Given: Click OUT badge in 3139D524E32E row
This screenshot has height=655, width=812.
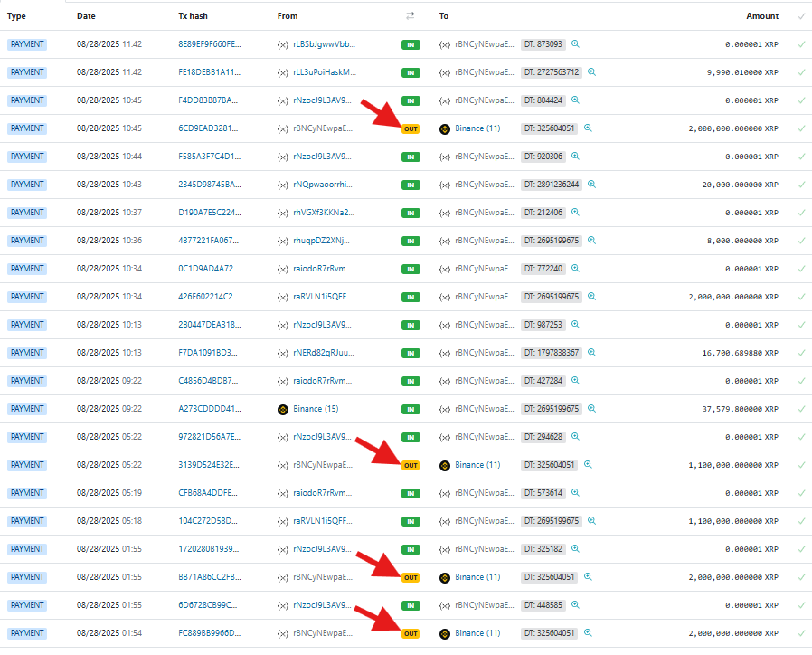Looking at the screenshot, I should [x=411, y=465].
